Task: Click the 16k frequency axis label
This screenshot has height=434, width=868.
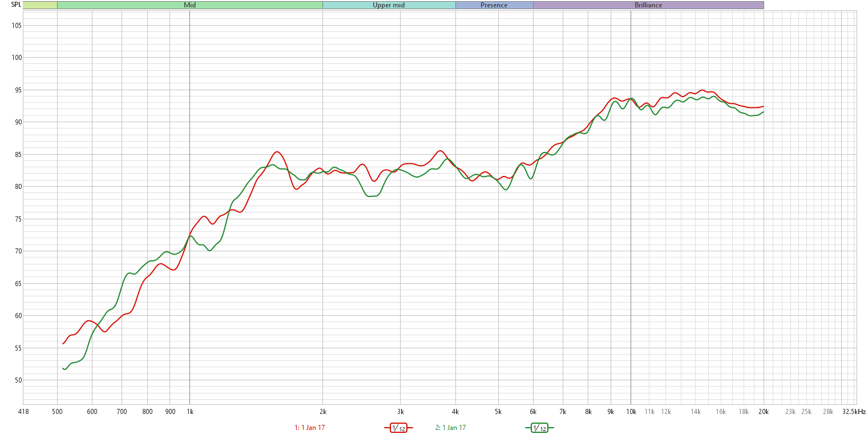Action: point(721,411)
